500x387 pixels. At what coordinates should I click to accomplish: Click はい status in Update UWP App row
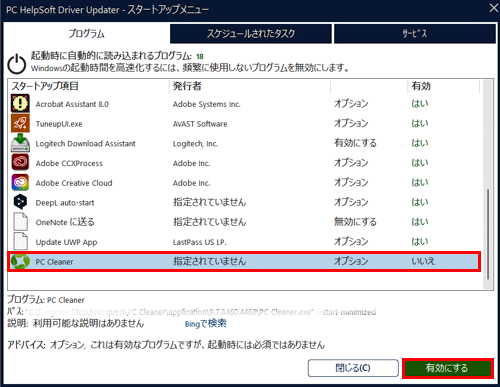420,242
